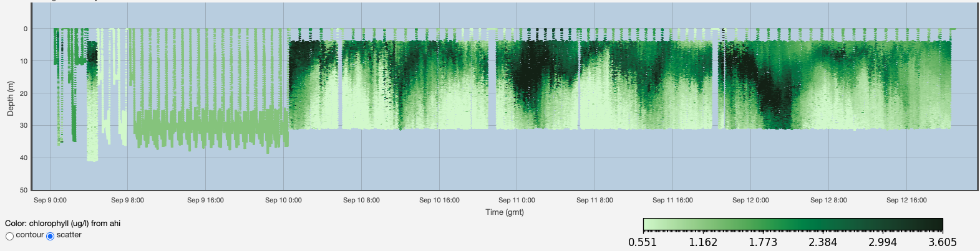Click the 3.605 colorbar maximum value
The width and height of the screenshot is (980, 251).
(x=942, y=242)
